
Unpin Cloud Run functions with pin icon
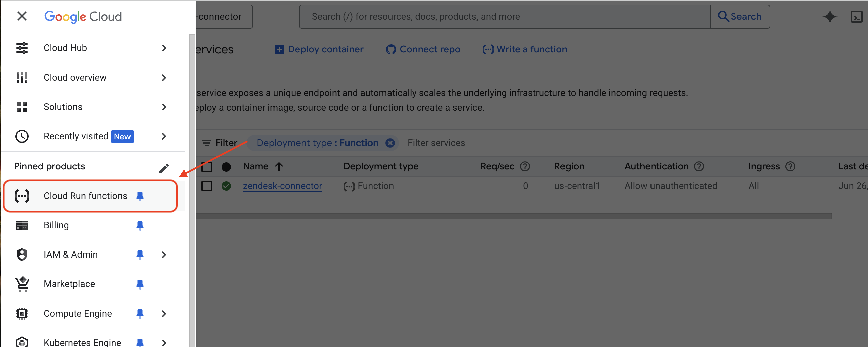(140, 196)
